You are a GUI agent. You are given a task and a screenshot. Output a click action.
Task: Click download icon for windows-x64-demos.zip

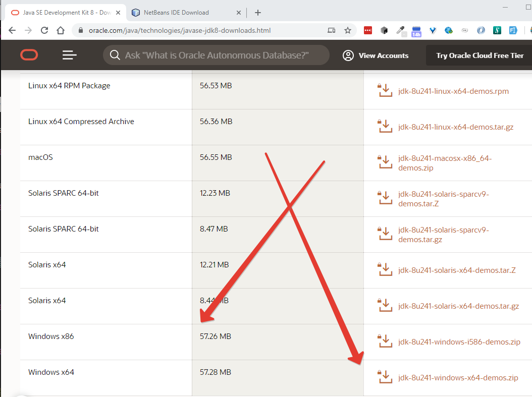385,377
